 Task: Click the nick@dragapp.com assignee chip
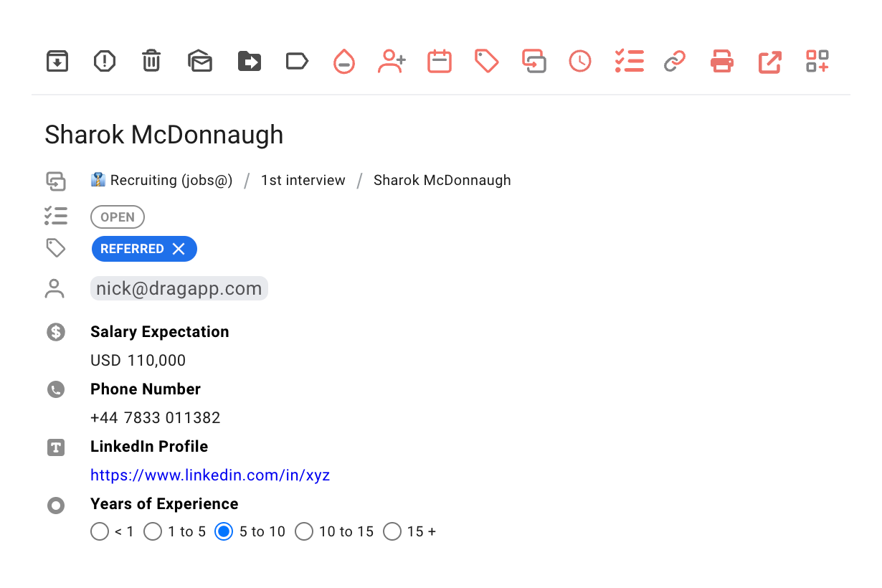tap(179, 288)
